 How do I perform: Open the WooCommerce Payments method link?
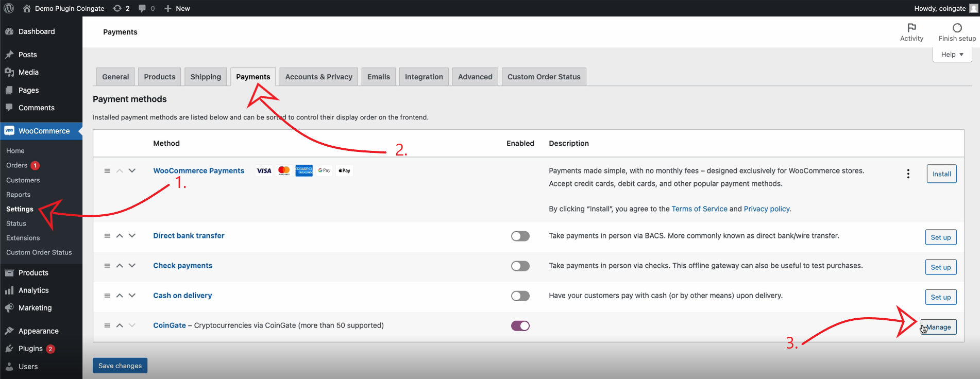(198, 170)
